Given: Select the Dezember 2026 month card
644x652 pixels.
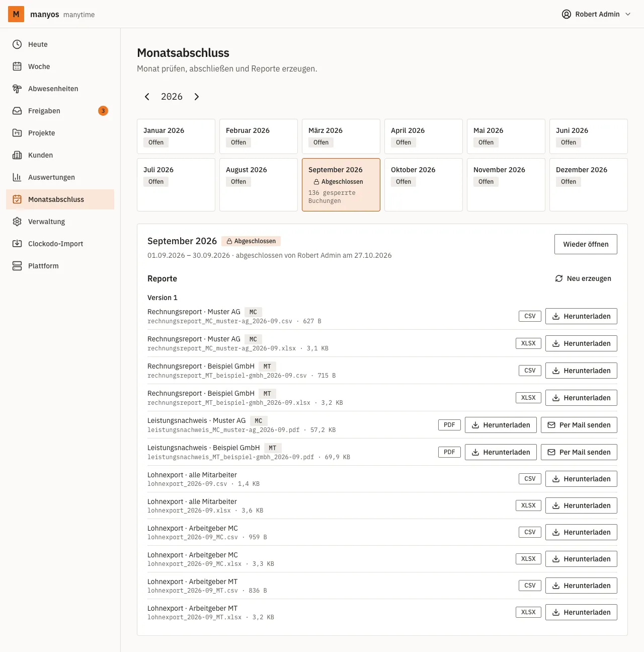Looking at the screenshot, I should 589,185.
